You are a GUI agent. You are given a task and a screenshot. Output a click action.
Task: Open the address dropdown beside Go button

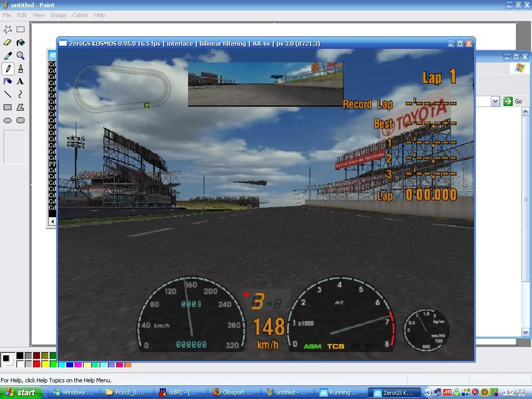tap(495, 101)
